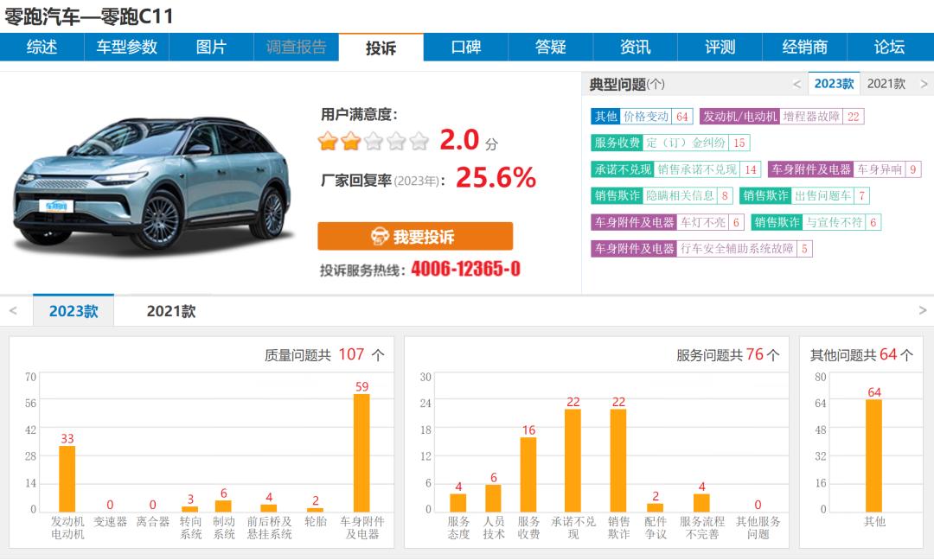The height and width of the screenshot is (560, 934).
Task: Open the 综述 overview tab
Action: point(42,48)
